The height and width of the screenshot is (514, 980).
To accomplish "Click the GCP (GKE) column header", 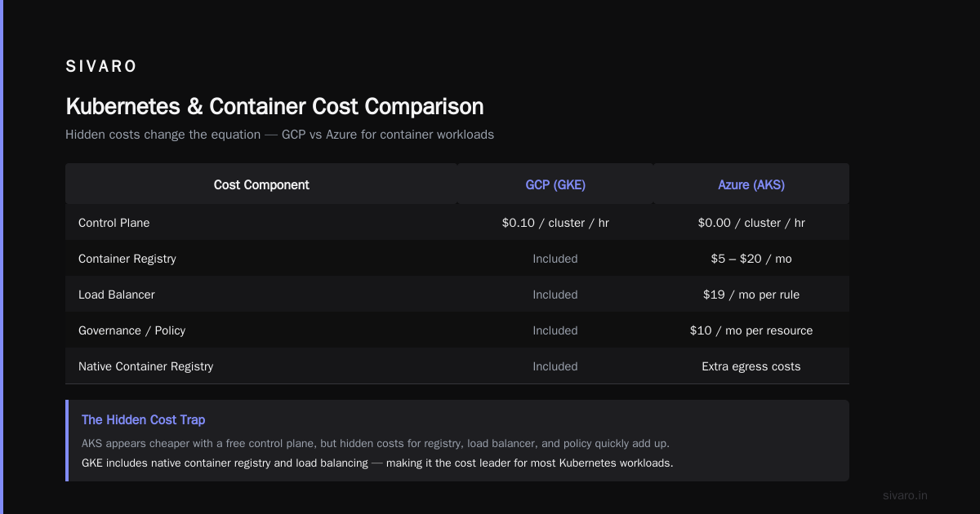I will point(555,185).
